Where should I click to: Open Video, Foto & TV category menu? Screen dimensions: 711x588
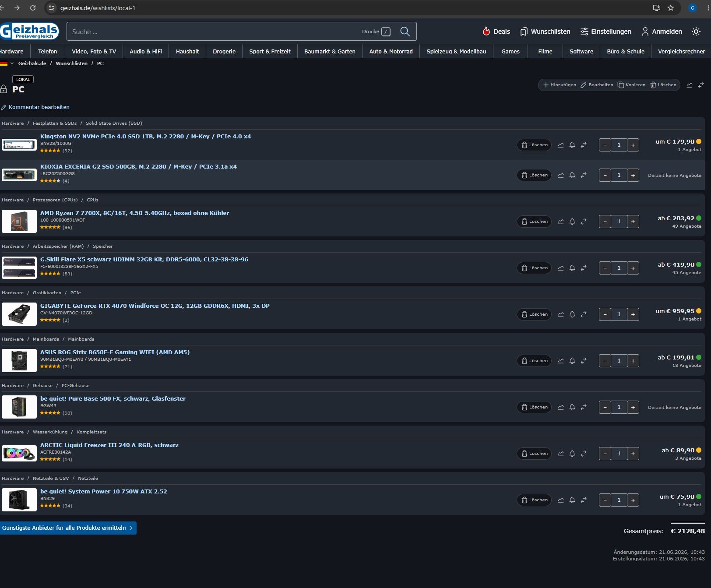coord(94,51)
